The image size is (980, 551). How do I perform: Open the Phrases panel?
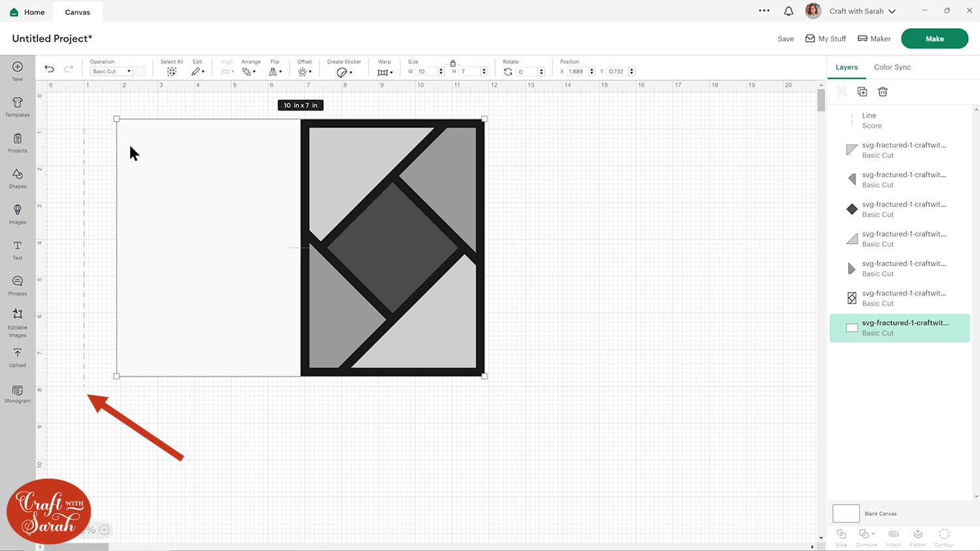click(x=18, y=286)
